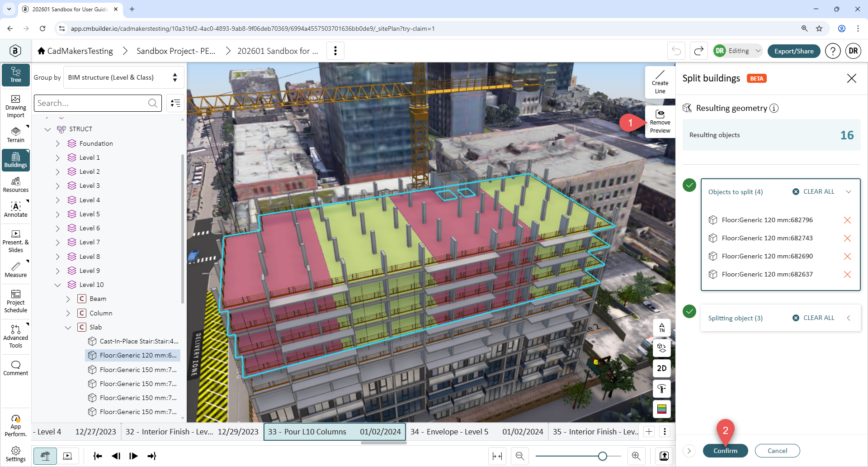The height and width of the screenshot is (467, 868).
Task: Click the Search input field
Action: coord(98,103)
